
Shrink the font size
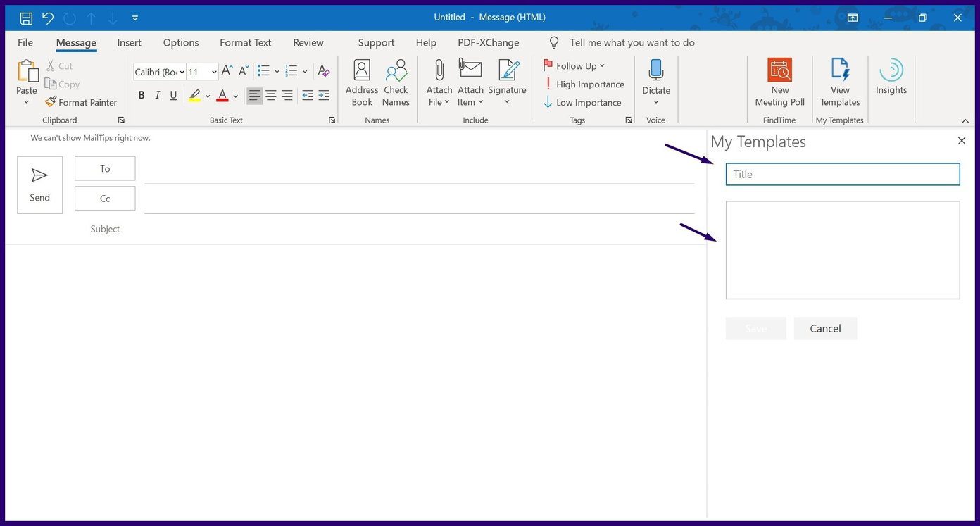pos(244,71)
